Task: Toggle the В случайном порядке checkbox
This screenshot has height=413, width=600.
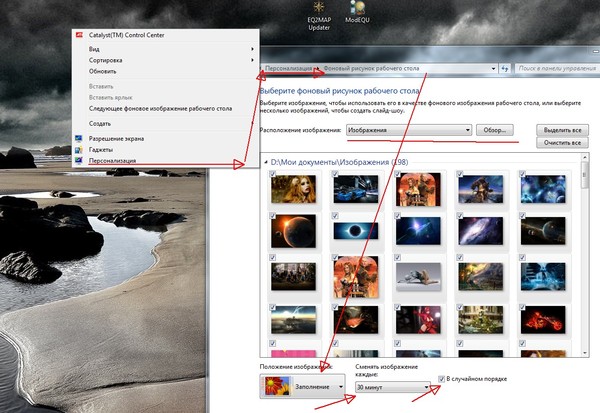Action: (442, 379)
